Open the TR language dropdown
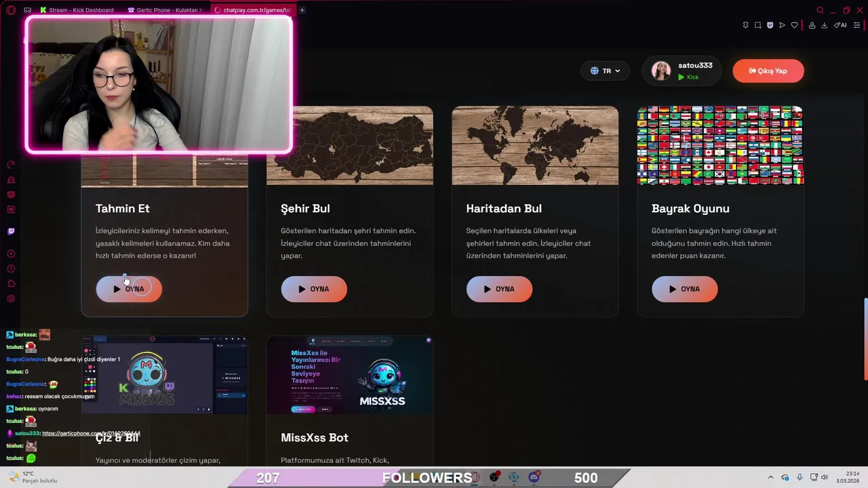The image size is (868, 488). [x=605, y=70]
